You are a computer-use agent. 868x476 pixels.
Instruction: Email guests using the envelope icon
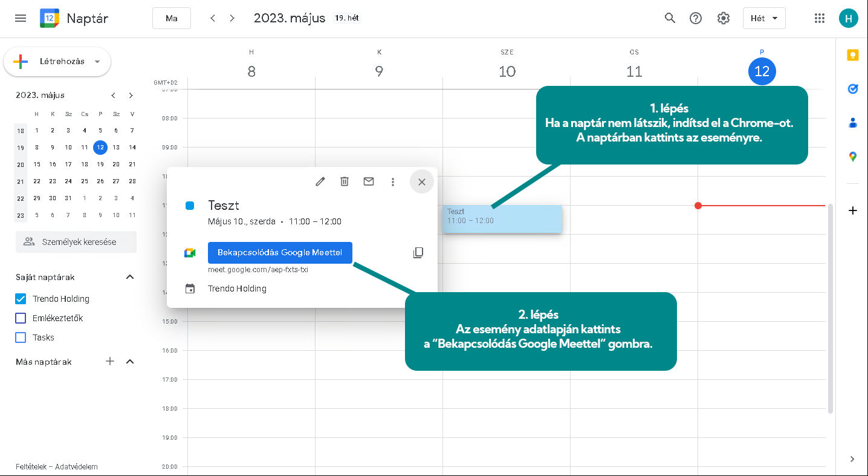pos(369,181)
